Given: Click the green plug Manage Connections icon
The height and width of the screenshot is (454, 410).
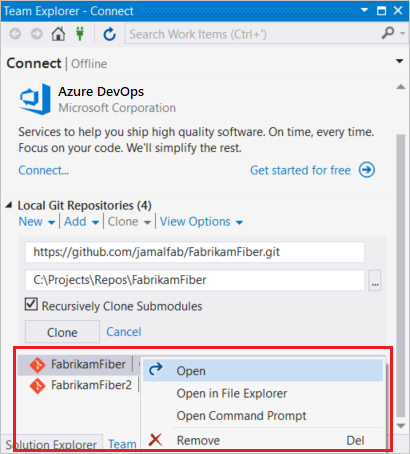Looking at the screenshot, I should (80, 34).
